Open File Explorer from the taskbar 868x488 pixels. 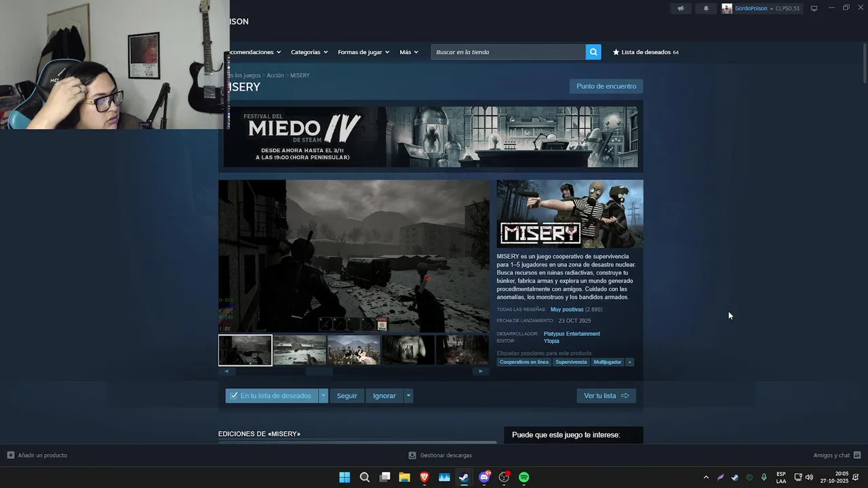pyautogui.click(x=404, y=477)
